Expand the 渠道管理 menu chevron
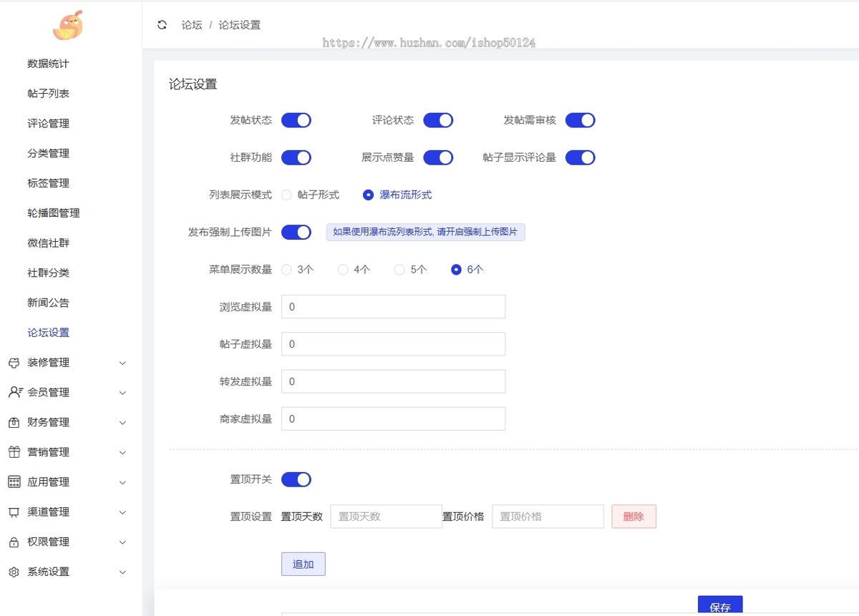Image resolution: width=859 pixels, height=616 pixels. click(x=122, y=512)
